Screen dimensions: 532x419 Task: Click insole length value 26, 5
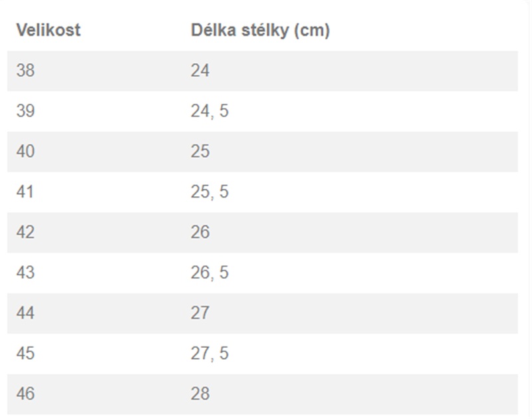[209, 273]
